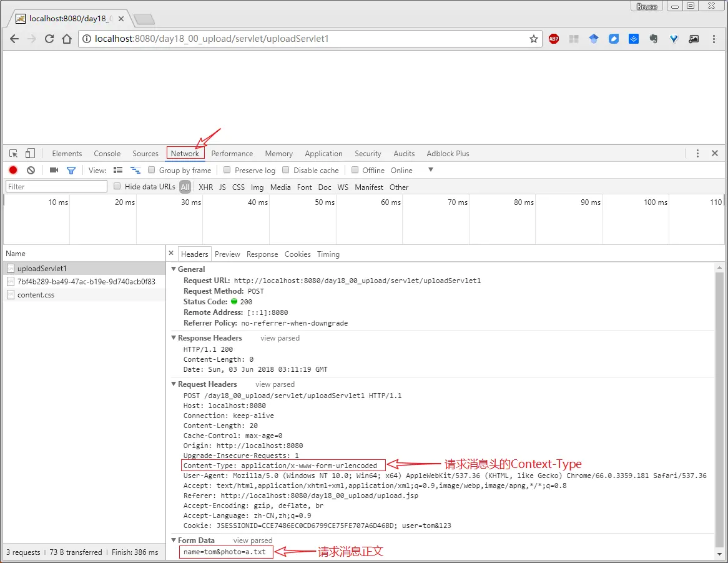Viewport: 728px width, 563px height.
Task: Click the blue checkmark extension icon
Action: [x=634, y=39]
